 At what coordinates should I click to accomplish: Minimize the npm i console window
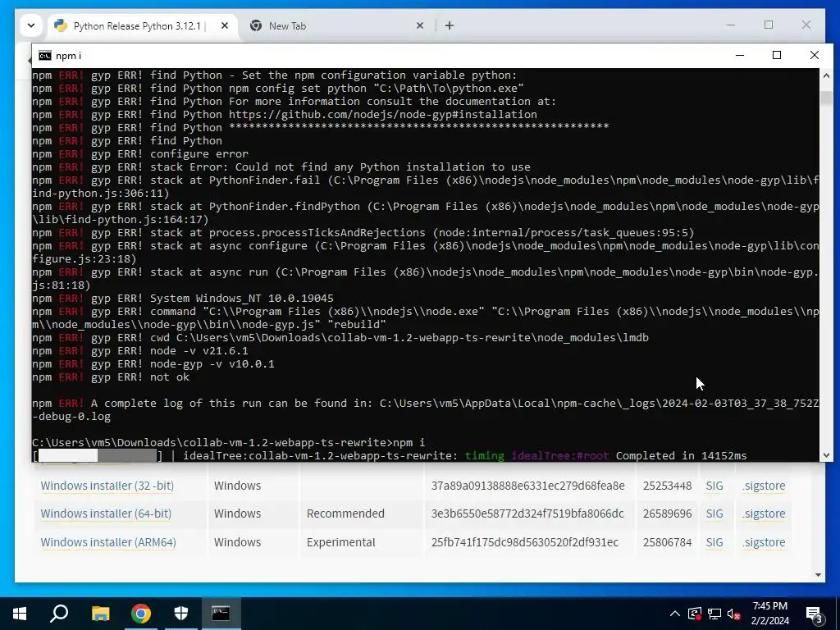point(740,55)
